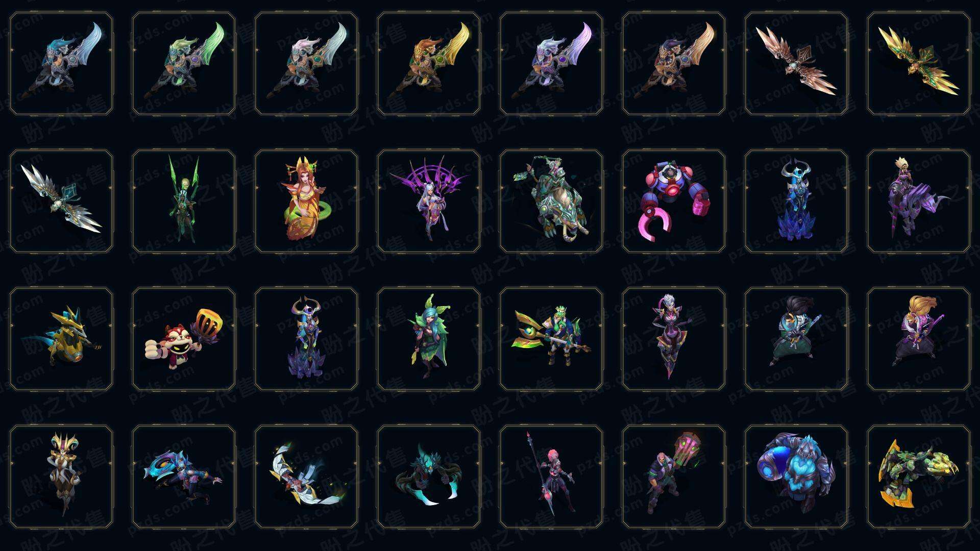
Task: Select the teal-haired girl in leaf dress
Action: (429, 339)
